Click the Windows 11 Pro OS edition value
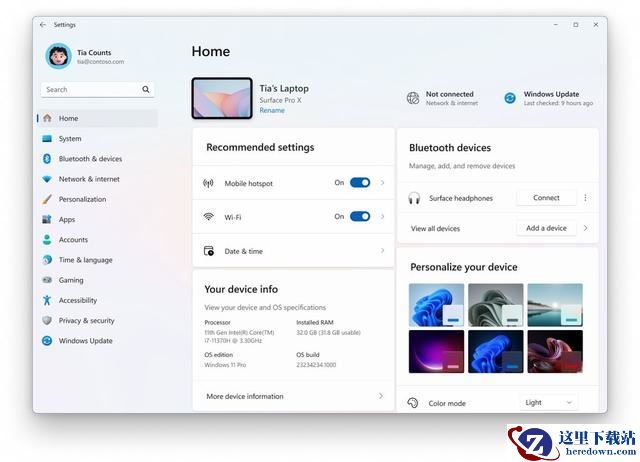The image size is (640, 462). pos(225,365)
